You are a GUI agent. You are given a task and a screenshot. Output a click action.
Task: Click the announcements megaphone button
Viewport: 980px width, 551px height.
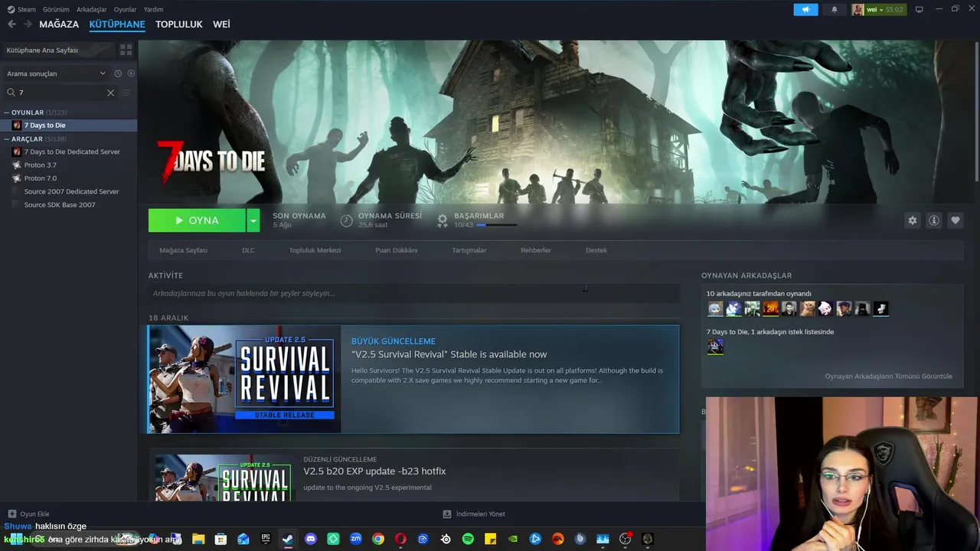[x=805, y=9]
